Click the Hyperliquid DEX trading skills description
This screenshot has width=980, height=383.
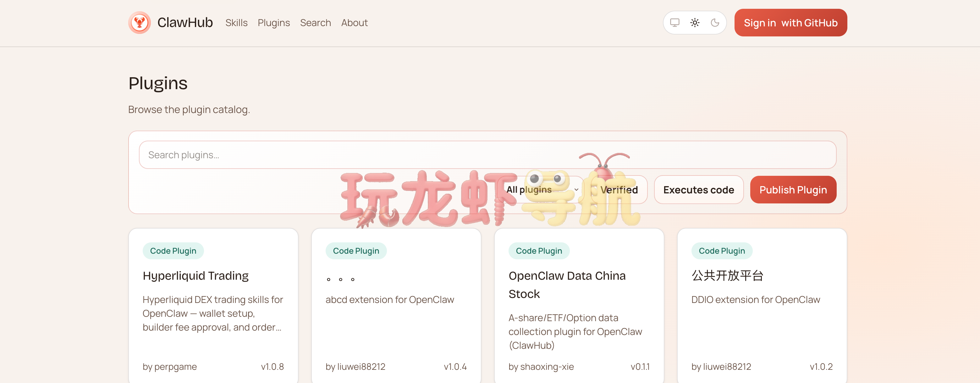point(213,314)
